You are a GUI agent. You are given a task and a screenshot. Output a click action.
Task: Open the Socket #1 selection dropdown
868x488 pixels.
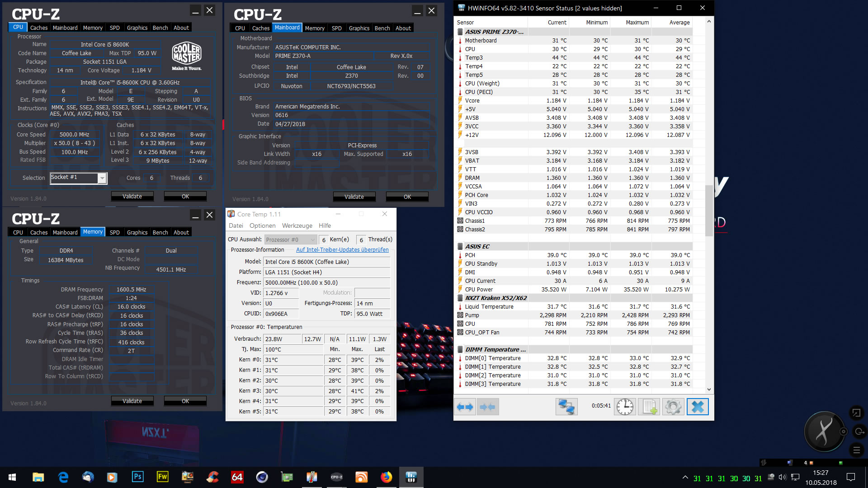pyautogui.click(x=102, y=178)
